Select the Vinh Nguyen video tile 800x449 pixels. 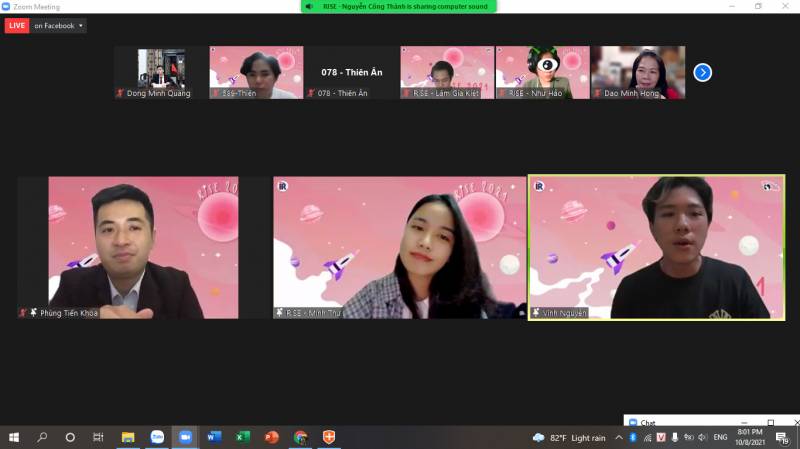point(656,248)
